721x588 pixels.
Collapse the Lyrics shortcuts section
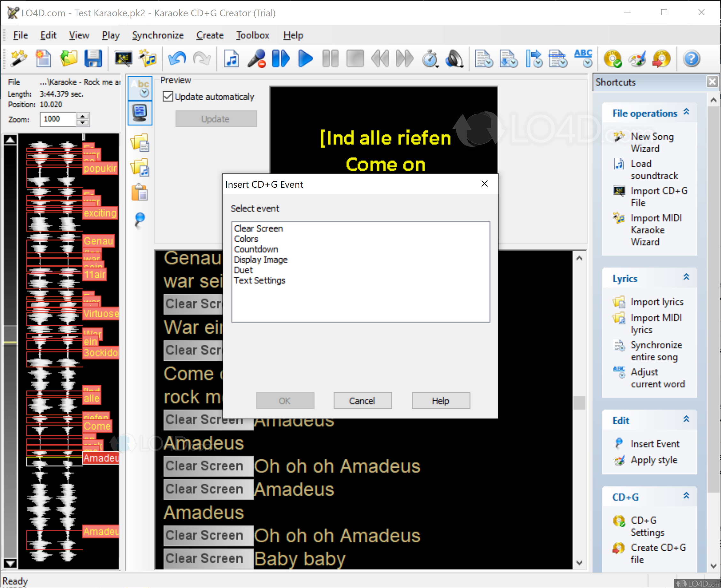click(x=686, y=277)
